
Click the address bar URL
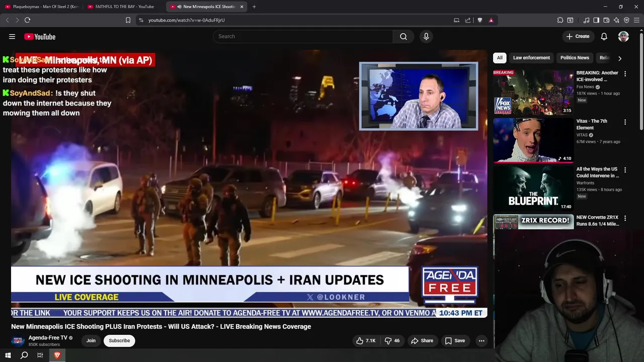click(x=186, y=20)
